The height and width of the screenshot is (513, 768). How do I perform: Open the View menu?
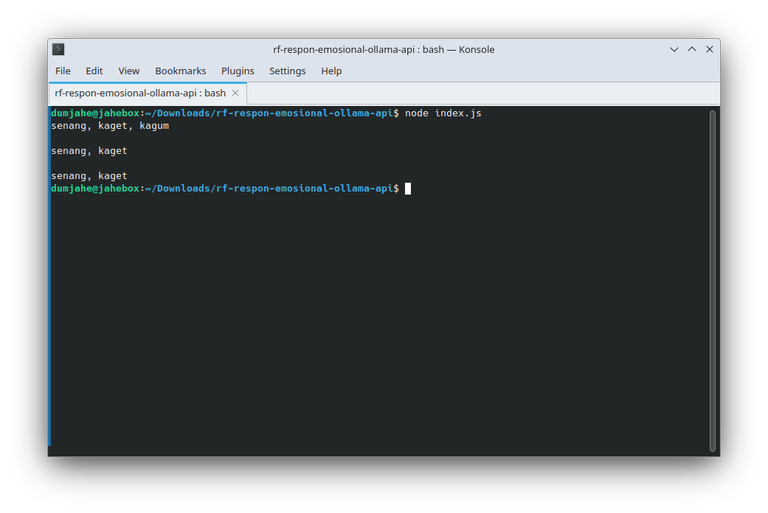(129, 71)
